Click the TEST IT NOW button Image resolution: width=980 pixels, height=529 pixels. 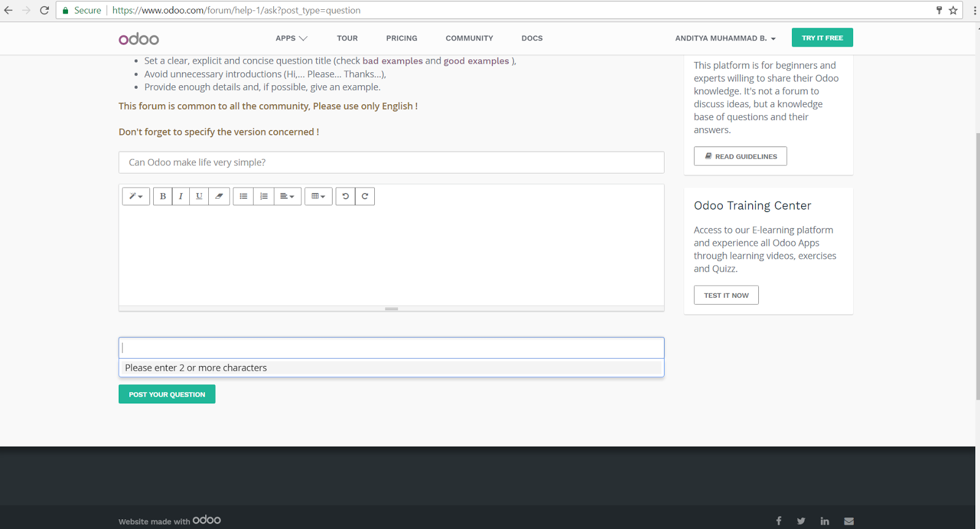726,295
